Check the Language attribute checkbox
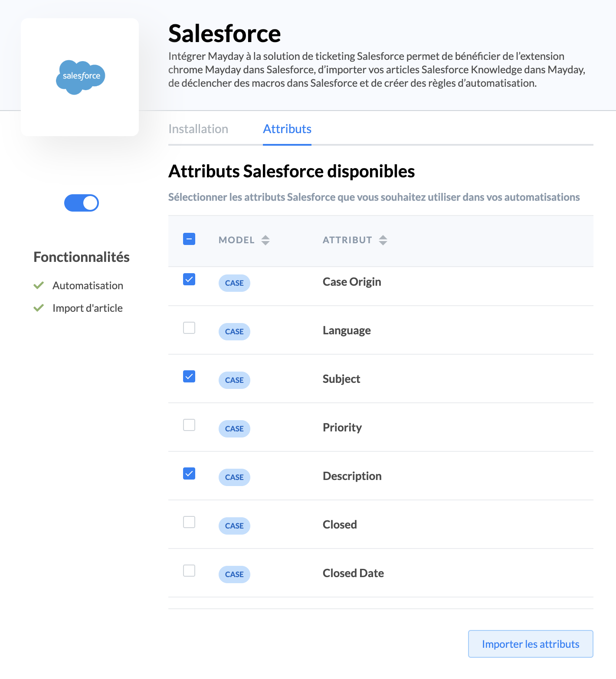This screenshot has height=679, width=616. pyautogui.click(x=189, y=328)
